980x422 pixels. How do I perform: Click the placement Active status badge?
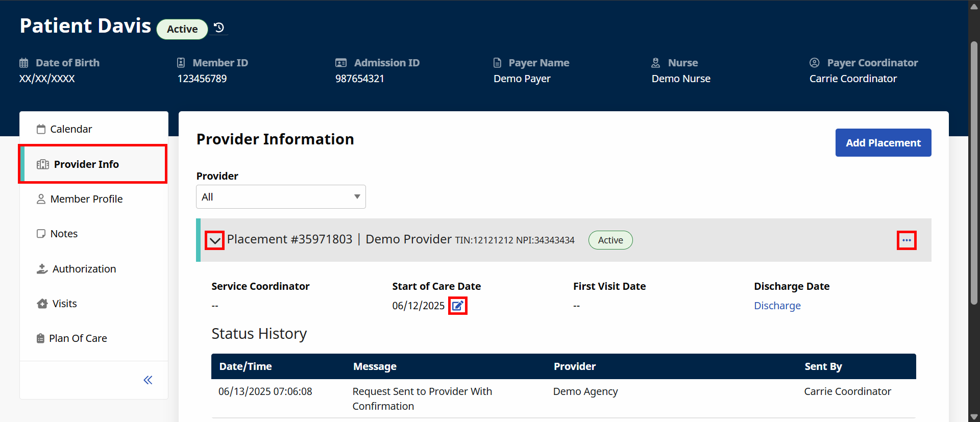click(610, 240)
